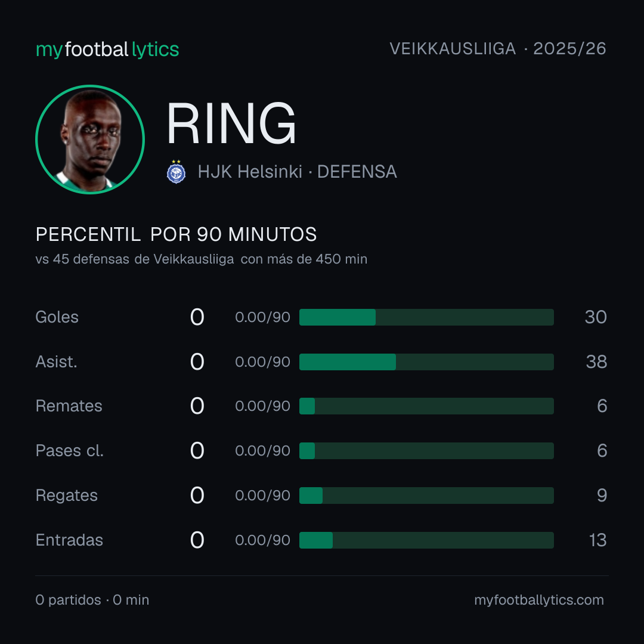Select the Regates percentile bar

click(x=426, y=496)
